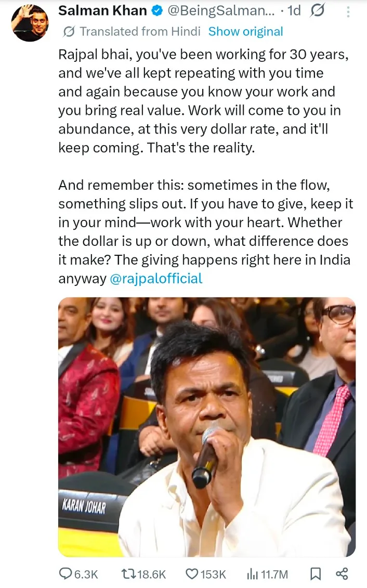Open the Grok explain icon beside timestamp
The height and width of the screenshot is (588, 367).
[x=317, y=11]
